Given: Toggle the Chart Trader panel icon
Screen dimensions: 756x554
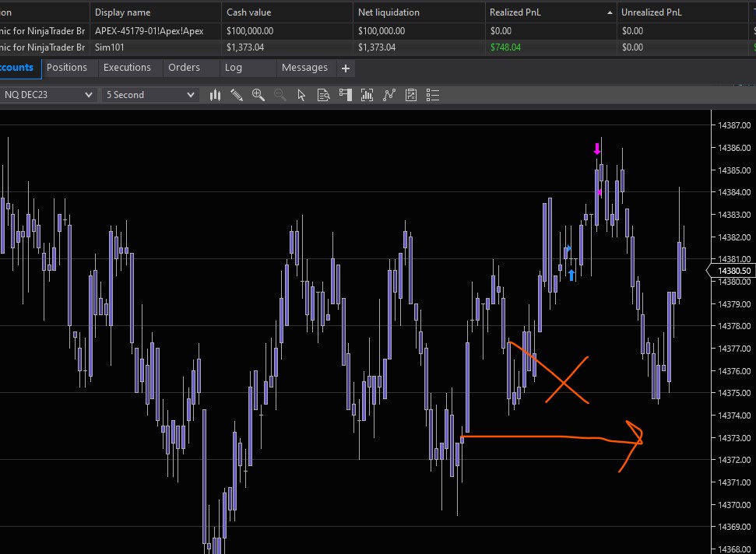Looking at the screenshot, I should coord(345,95).
